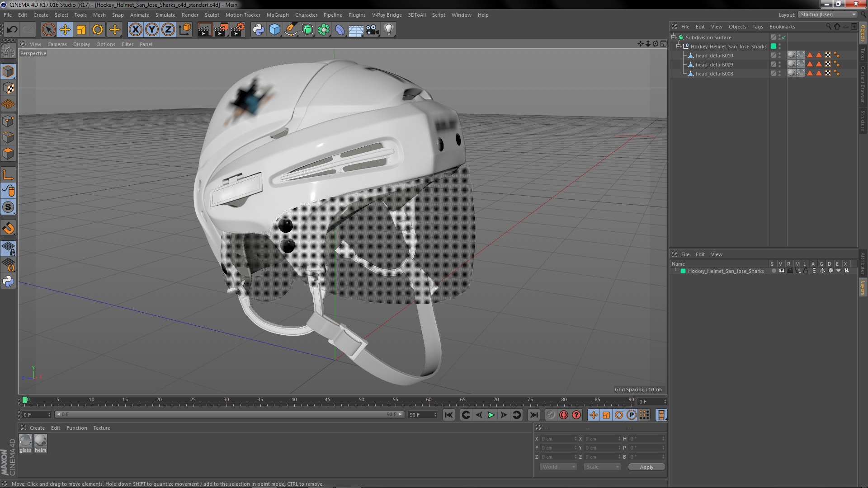Screen dimensions: 868x488
Task: Open the V-Ray Bridge menu
Action: [387, 15]
